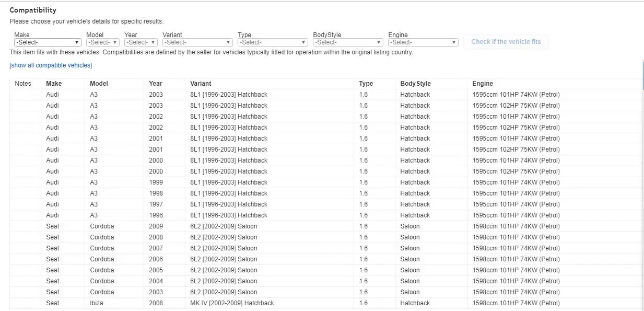Click Cordoba model in the 2009 row
Viewport: 644px width, 311px height.
click(x=102, y=226)
